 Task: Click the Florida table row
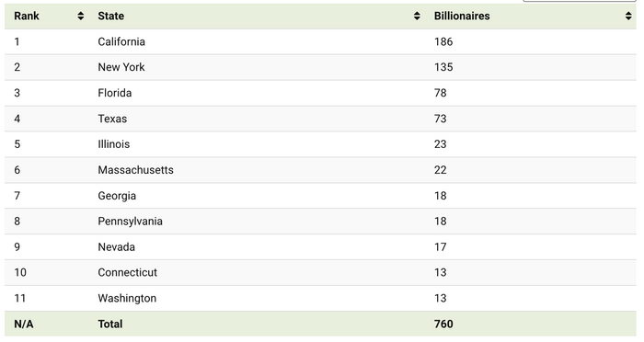click(320, 93)
